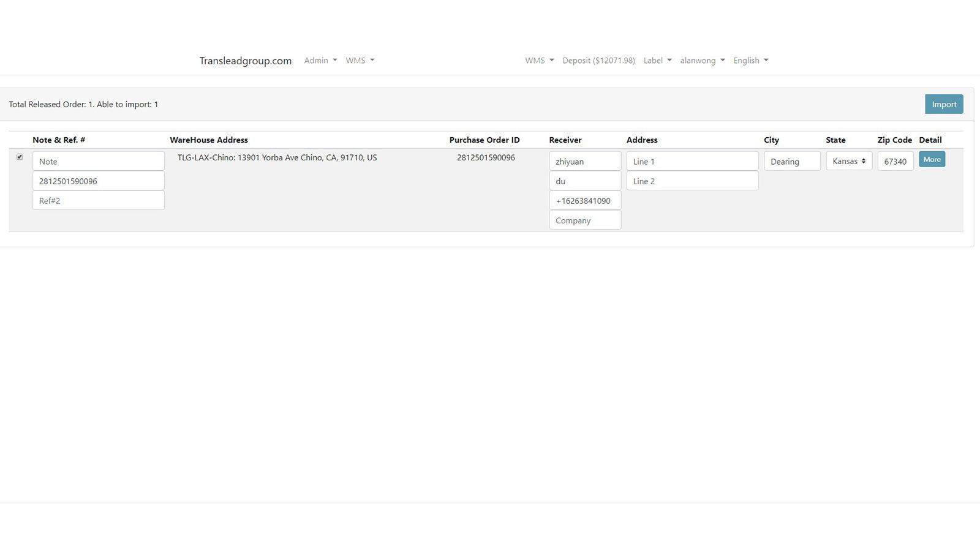Click the receiver surname field showing du
The width and height of the screenshot is (980, 551).
[584, 181]
